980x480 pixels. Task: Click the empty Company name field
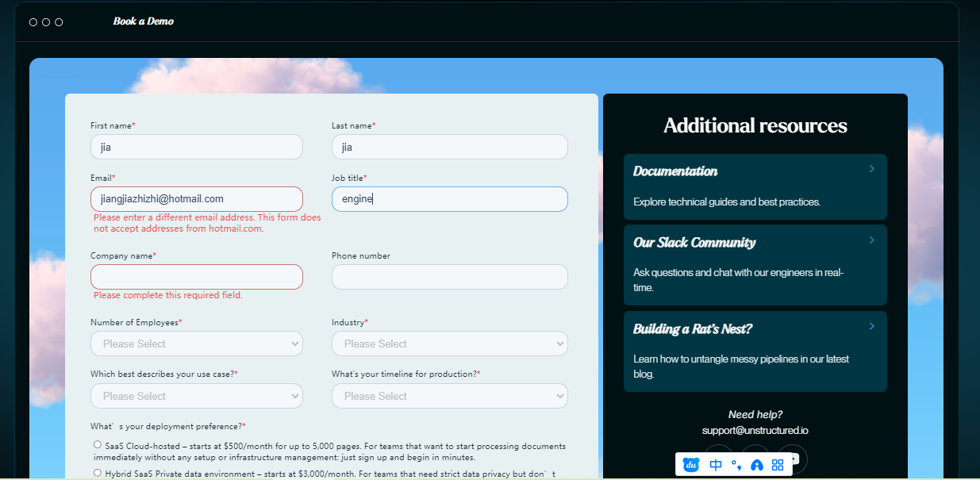tap(197, 277)
